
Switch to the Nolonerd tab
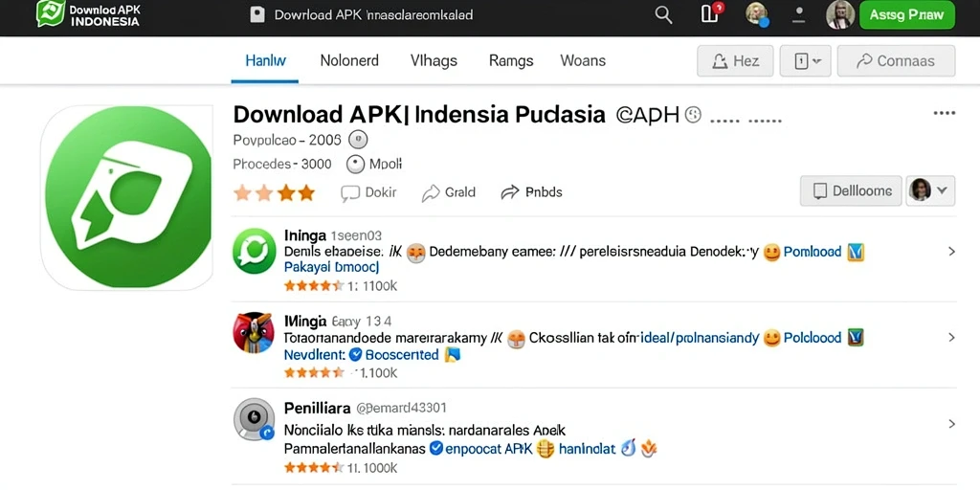[349, 60]
